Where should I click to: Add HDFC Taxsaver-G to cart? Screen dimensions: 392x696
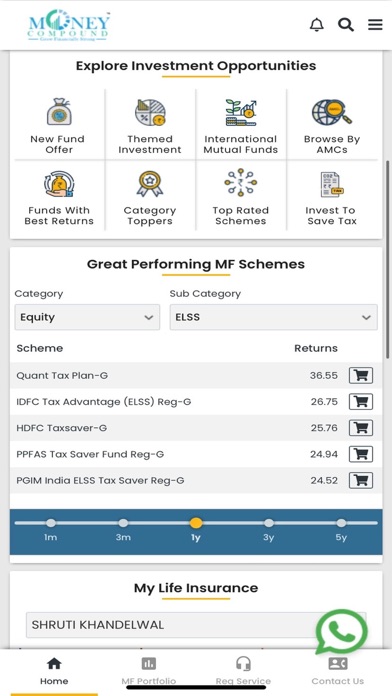tap(360, 428)
